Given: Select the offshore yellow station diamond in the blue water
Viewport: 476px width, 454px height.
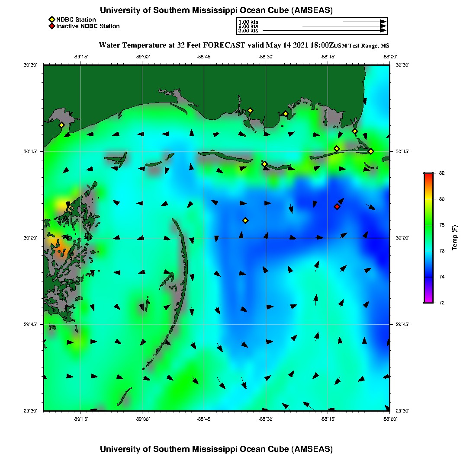Looking at the screenshot, I should (x=245, y=221).
